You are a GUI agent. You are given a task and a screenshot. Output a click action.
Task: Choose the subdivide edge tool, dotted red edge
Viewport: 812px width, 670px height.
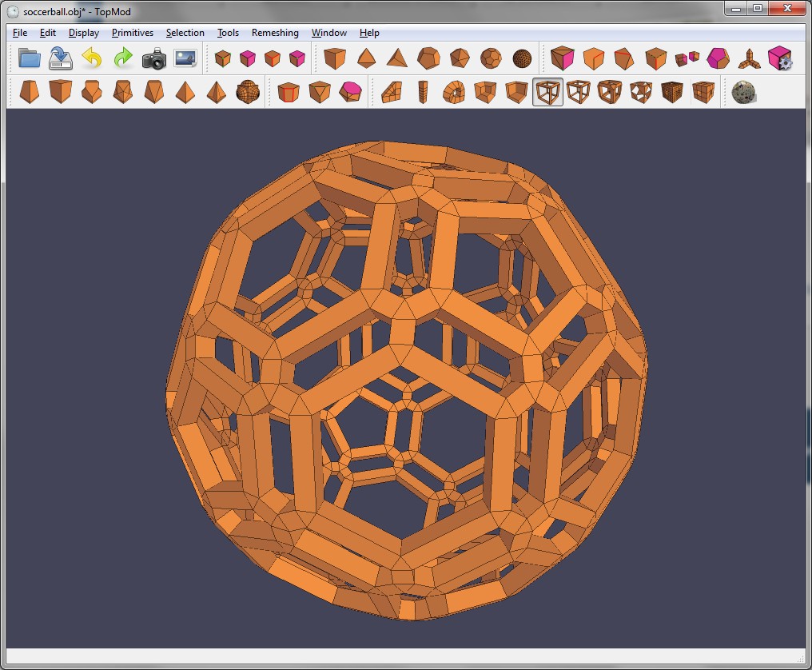click(655, 58)
